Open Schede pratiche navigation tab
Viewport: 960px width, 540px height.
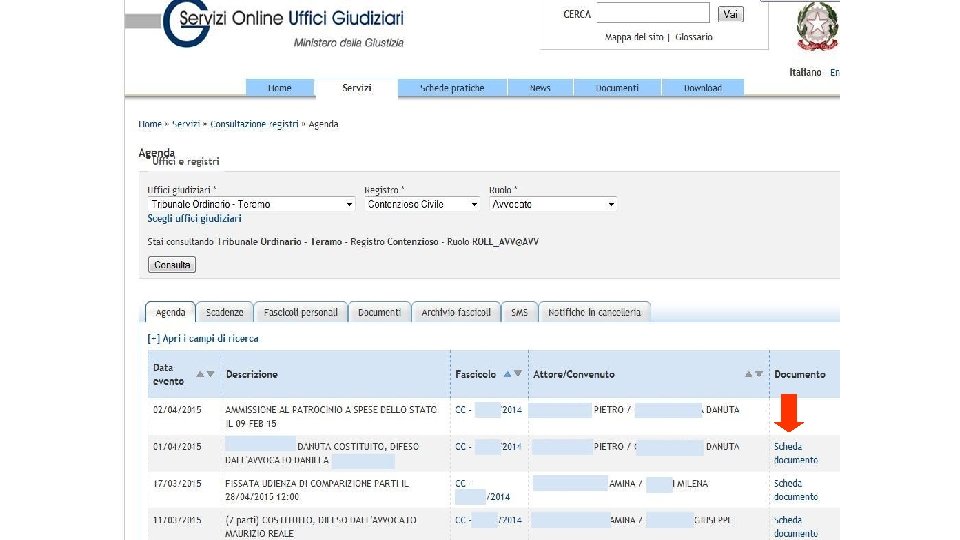click(x=452, y=88)
